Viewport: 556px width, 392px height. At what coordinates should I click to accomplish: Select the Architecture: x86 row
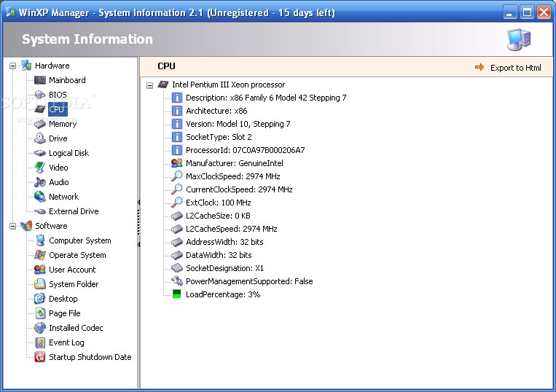click(x=216, y=111)
